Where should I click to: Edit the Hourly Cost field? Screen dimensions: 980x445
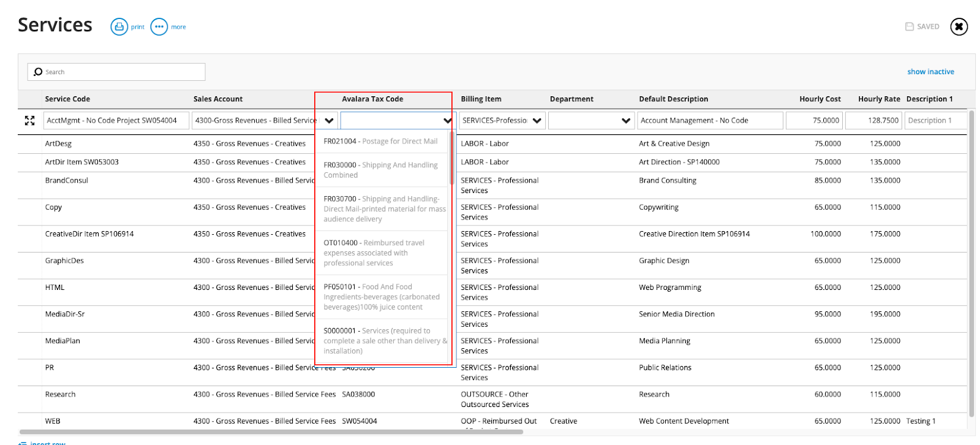point(814,121)
